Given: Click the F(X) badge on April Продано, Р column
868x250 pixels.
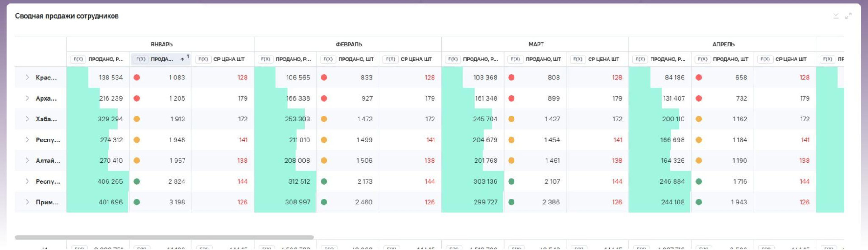Looking at the screenshot, I should click(640, 59).
